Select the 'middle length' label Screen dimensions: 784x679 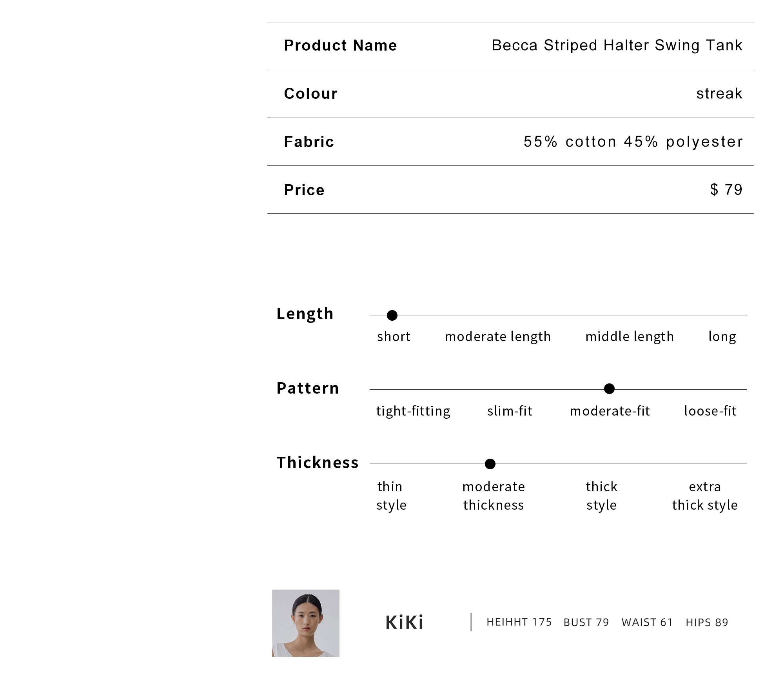click(630, 337)
